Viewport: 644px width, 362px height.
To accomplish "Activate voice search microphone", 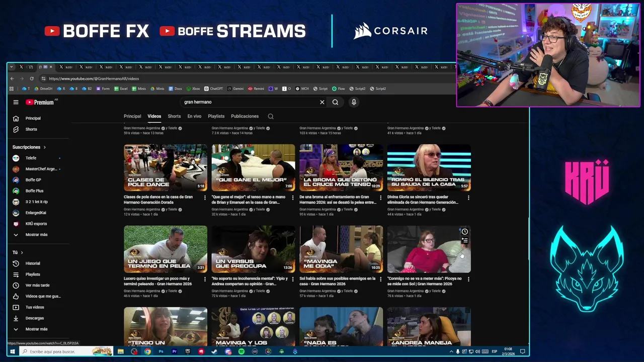I will (x=354, y=102).
